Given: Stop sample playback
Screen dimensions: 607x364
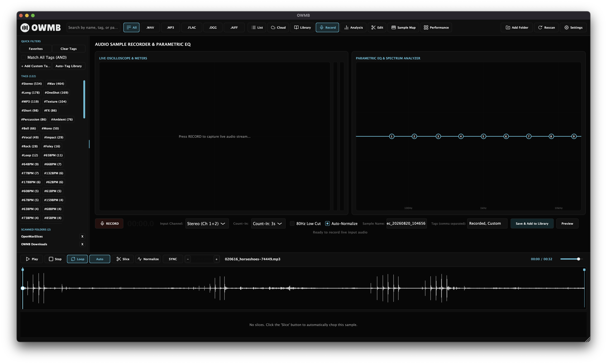Looking at the screenshot, I should coord(55,259).
